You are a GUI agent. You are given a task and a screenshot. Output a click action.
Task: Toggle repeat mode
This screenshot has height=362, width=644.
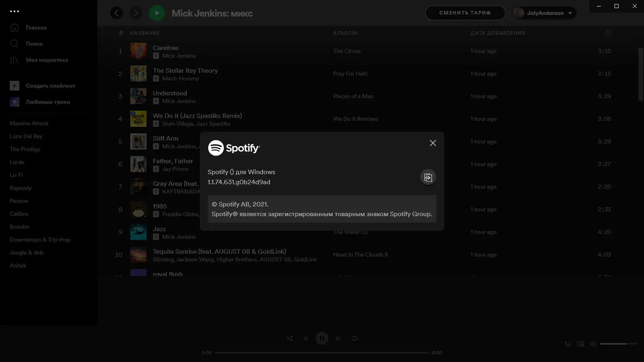point(354,338)
